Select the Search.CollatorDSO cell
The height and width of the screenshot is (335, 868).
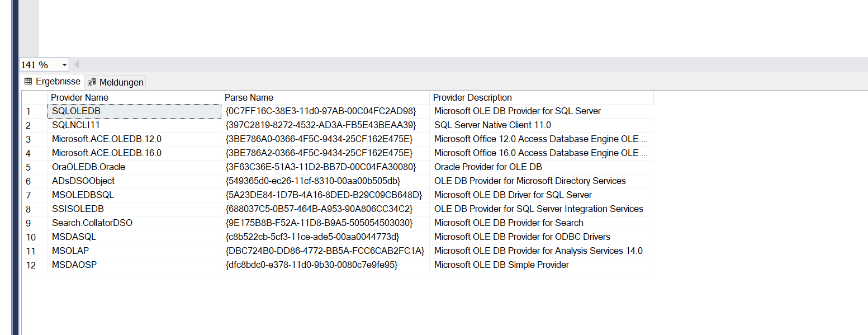(x=134, y=223)
